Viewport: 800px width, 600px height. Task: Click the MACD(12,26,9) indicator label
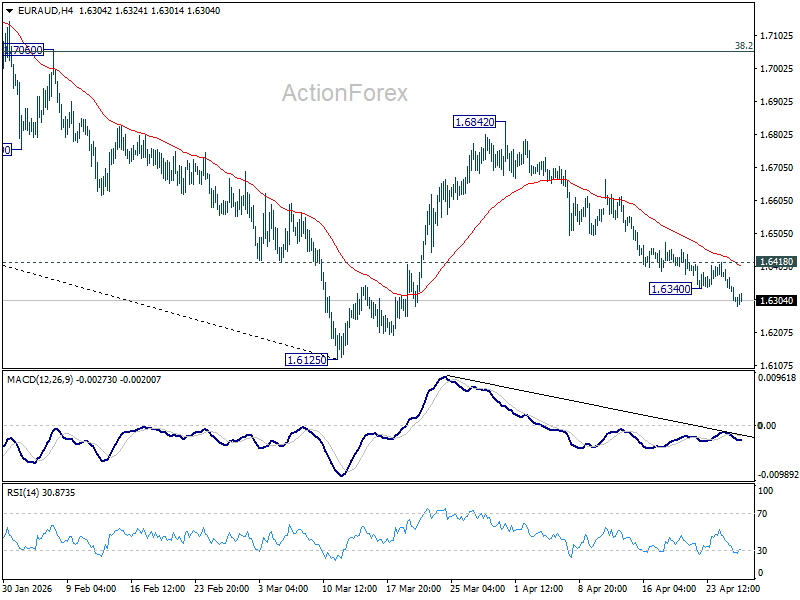[43, 379]
